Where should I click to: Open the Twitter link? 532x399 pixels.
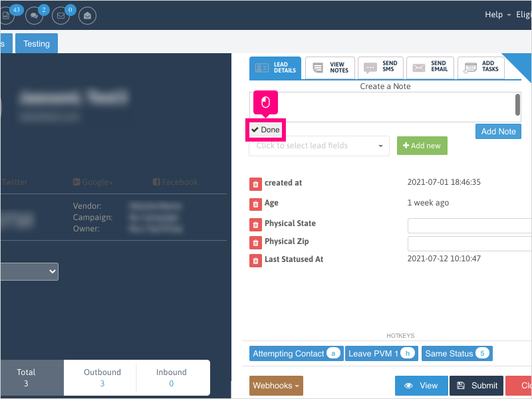(x=13, y=182)
